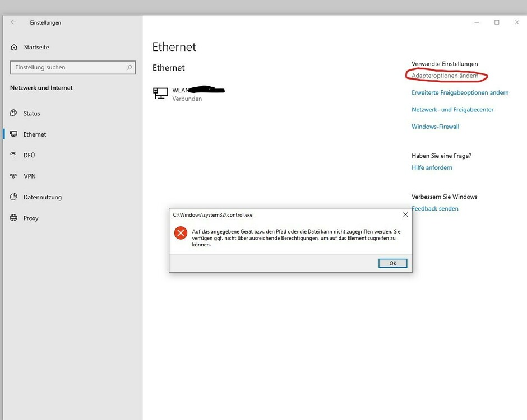
Task: Open Netzwerk- und Freigabecenter link
Action: 452,110
